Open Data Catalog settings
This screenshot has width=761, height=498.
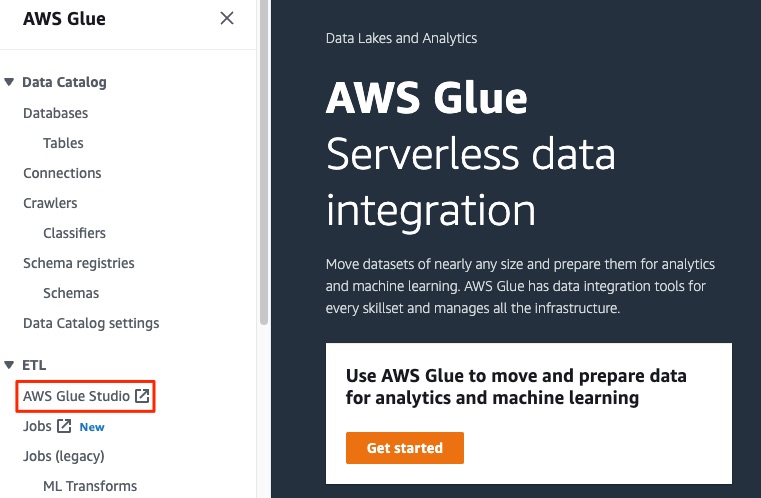point(91,323)
